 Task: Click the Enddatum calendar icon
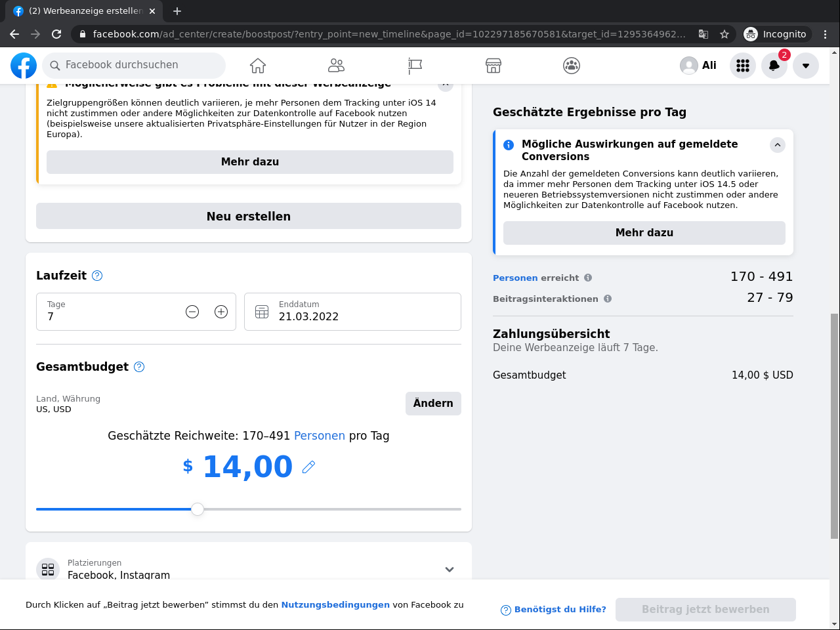coord(262,312)
